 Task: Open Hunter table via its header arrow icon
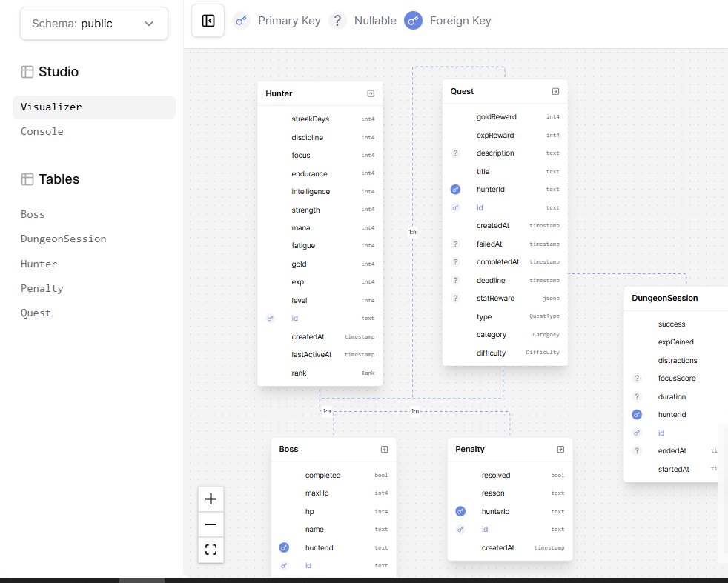pos(371,93)
